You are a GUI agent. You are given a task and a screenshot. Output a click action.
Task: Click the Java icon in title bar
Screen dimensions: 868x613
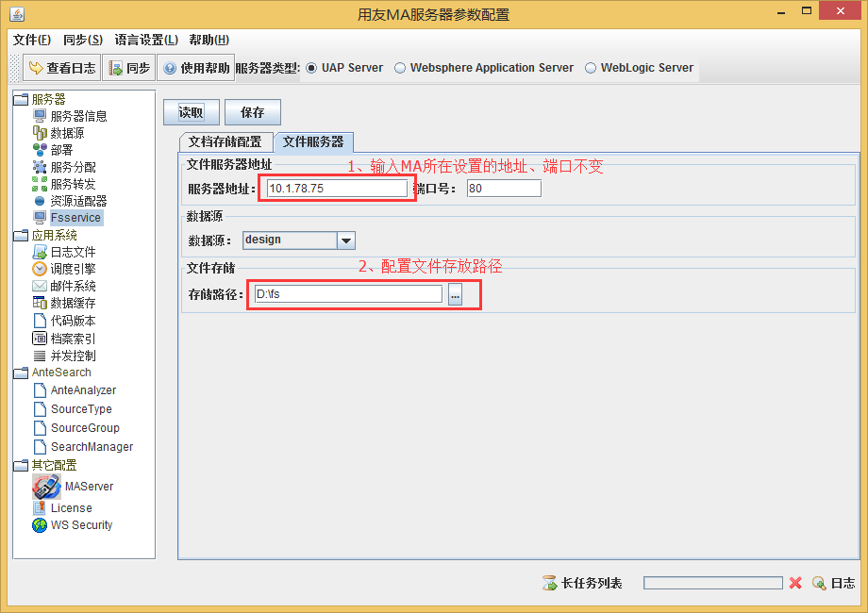(17, 14)
